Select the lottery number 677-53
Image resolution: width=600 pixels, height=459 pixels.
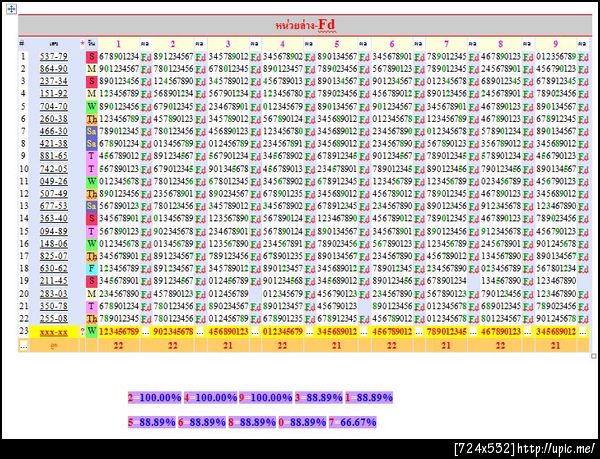click(x=54, y=206)
